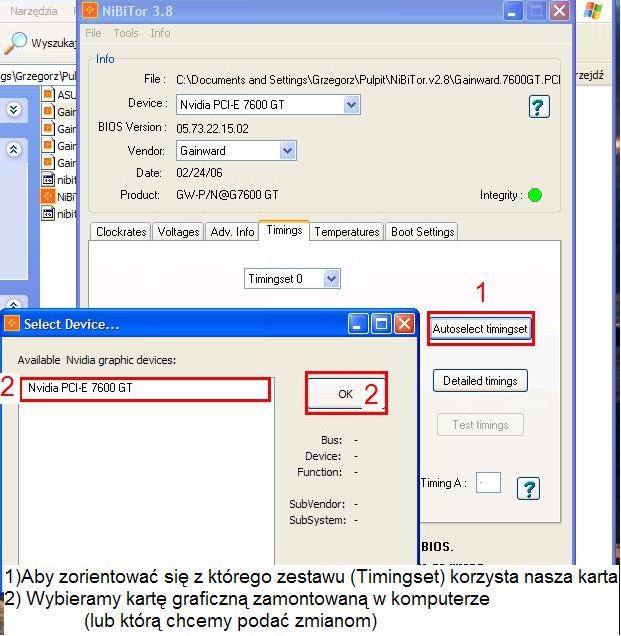Switch to the Clockrates tab
Image resolution: width=621 pixels, height=636 pixels.
[x=120, y=232]
